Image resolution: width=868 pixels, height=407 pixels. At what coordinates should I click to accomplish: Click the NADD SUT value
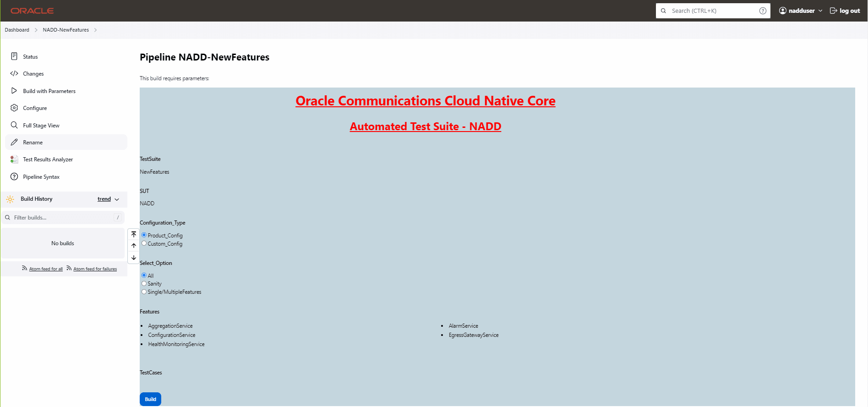coord(147,203)
